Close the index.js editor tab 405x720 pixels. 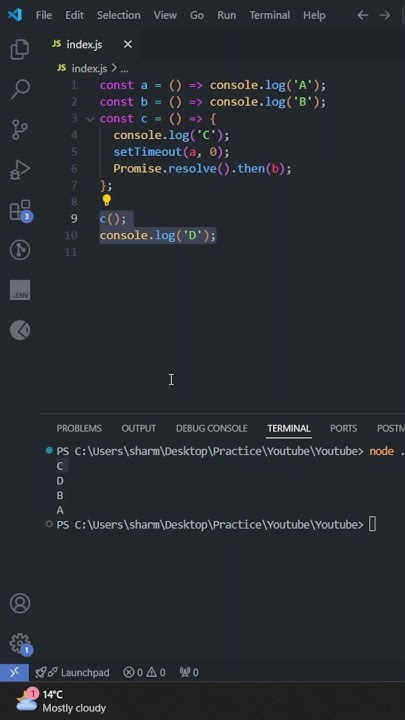pos(128,44)
